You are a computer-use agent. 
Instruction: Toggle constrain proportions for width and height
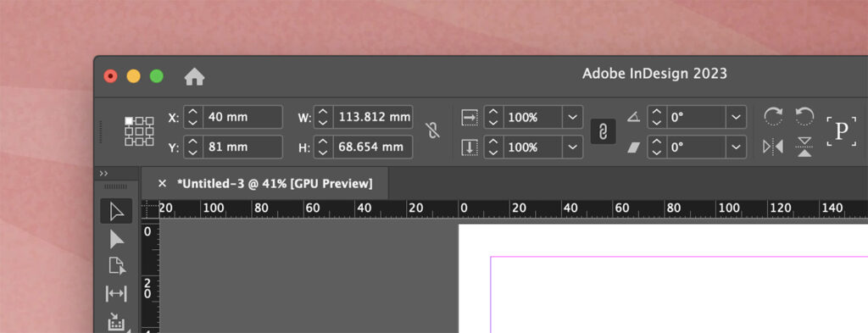(x=433, y=131)
